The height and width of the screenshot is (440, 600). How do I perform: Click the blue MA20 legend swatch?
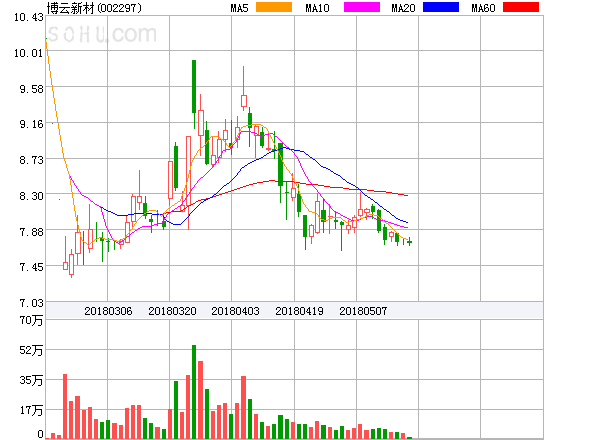pos(441,7)
